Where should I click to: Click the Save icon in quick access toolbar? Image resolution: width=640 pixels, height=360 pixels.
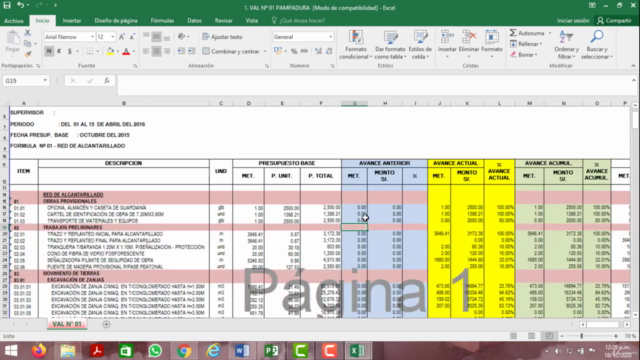[x=7, y=6]
